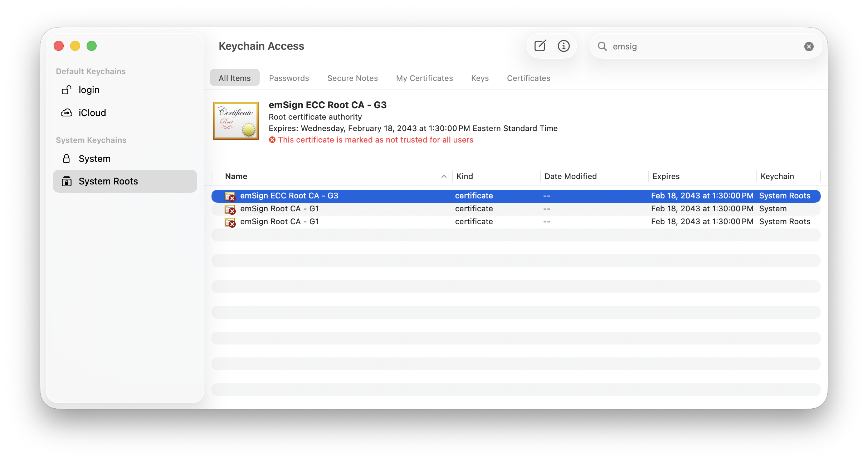Click the emSign ECC Root CA - G3 heading
Image resolution: width=868 pixels, height=462 pixels.
coord(327,105)
